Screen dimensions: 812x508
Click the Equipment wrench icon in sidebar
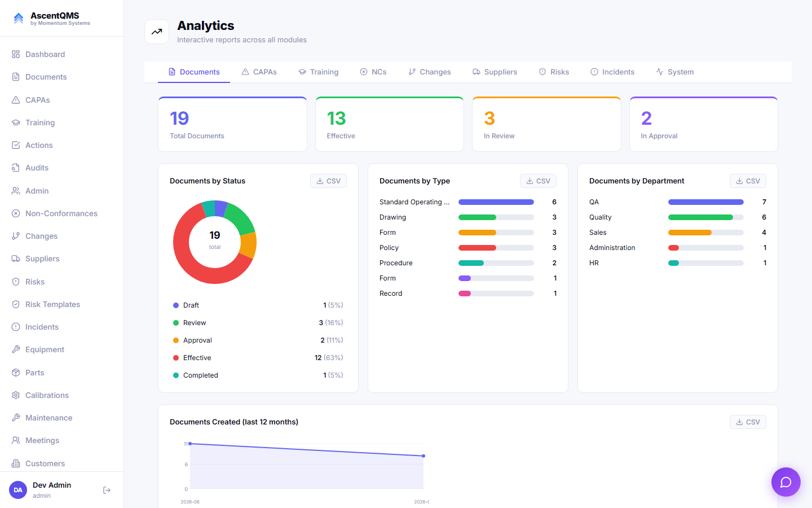coord(16,349)
